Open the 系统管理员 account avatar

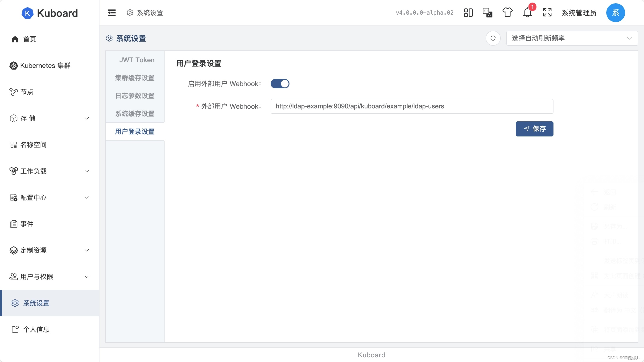click(616, 13)
